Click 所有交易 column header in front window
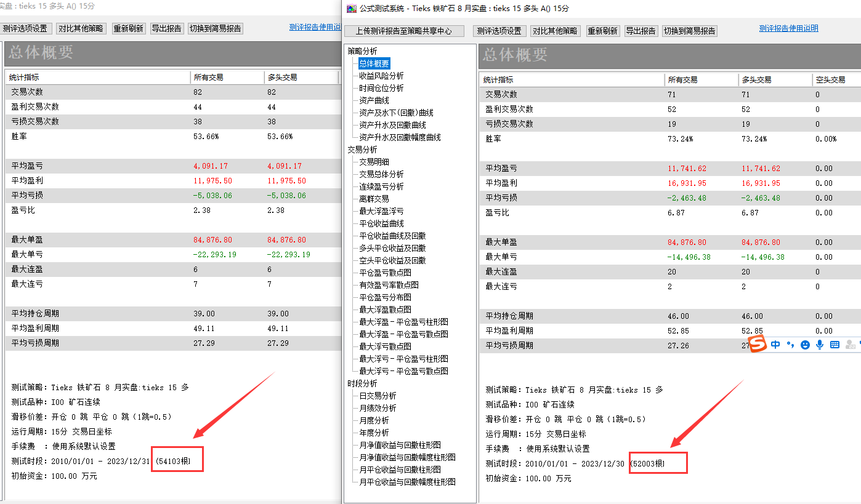Viewport: 861px width, 504px height. 701,80
